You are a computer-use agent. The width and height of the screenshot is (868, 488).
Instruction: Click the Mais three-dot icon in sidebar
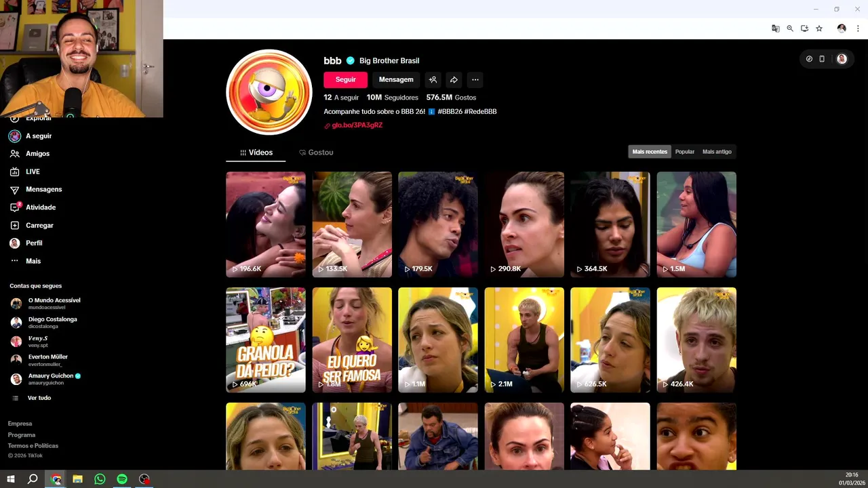pyautogui.click(x=14, y=261)
